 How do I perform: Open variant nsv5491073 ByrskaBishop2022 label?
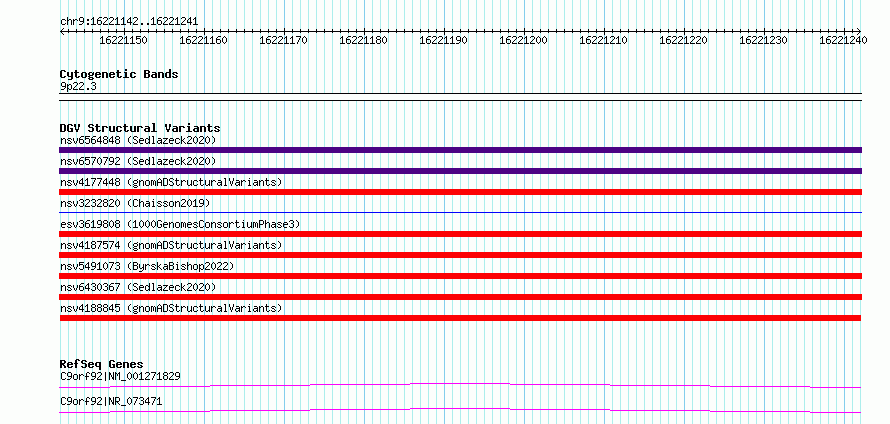147,266
